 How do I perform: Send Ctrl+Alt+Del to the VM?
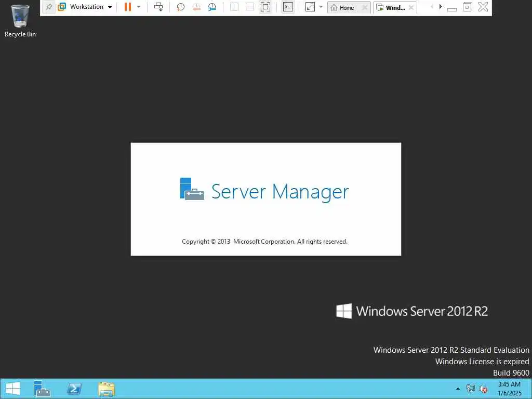click(158, 7)
